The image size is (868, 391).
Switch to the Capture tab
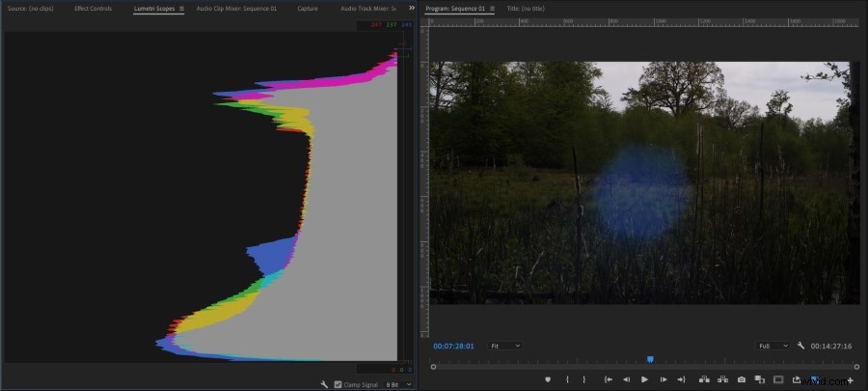(x=308, y=9)
